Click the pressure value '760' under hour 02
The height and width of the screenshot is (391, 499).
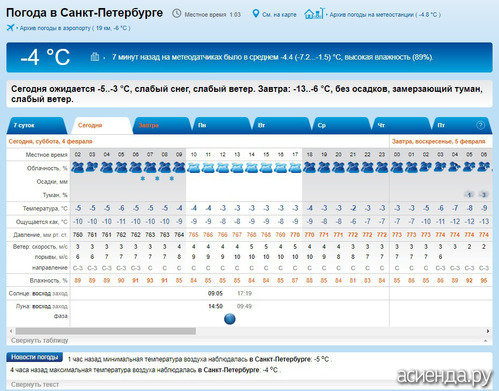tap(78, 235)
